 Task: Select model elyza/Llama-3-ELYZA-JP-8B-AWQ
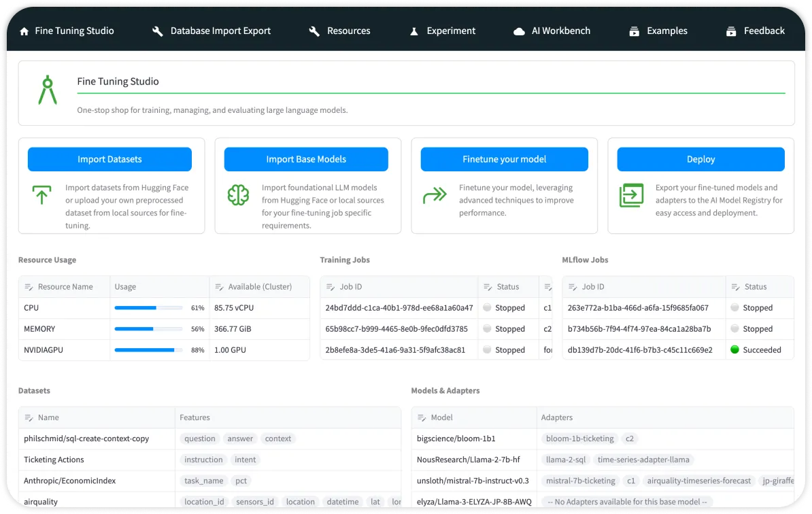[x=475, y=502]
